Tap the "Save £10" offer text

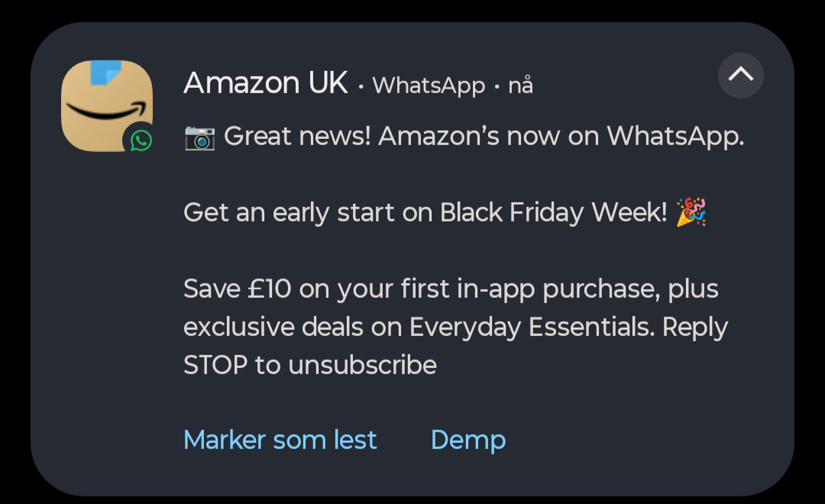pos(237,289)
